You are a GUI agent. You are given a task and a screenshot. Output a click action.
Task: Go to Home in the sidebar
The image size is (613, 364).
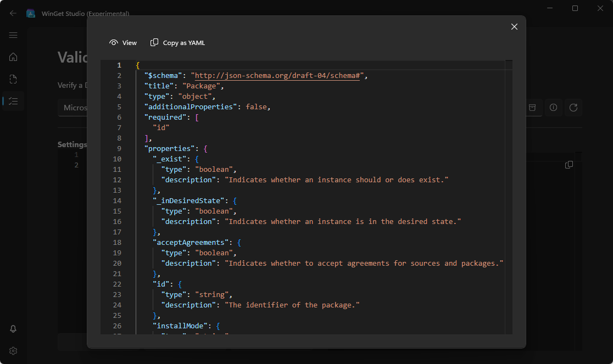pos(13,57)
